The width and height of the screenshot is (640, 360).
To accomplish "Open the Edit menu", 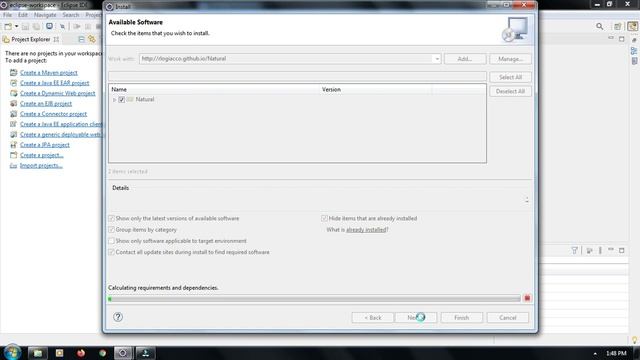I will [x=23, y=15].
